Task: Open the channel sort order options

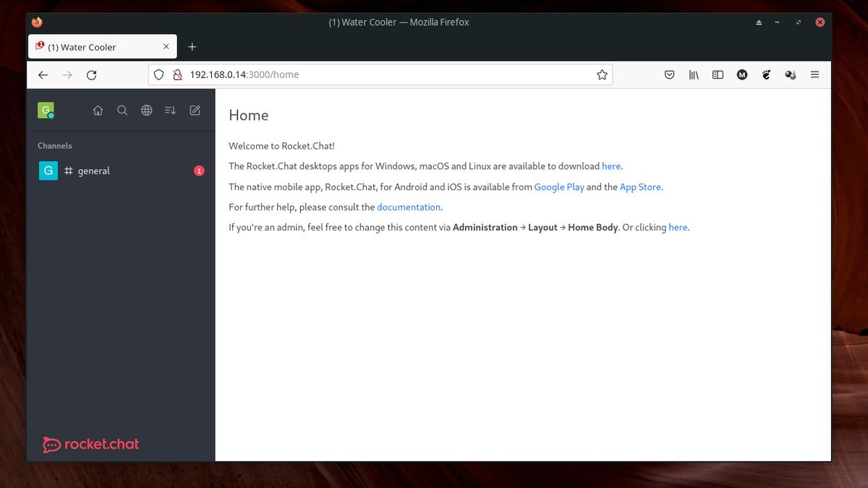Action: [x=170, y=110]
